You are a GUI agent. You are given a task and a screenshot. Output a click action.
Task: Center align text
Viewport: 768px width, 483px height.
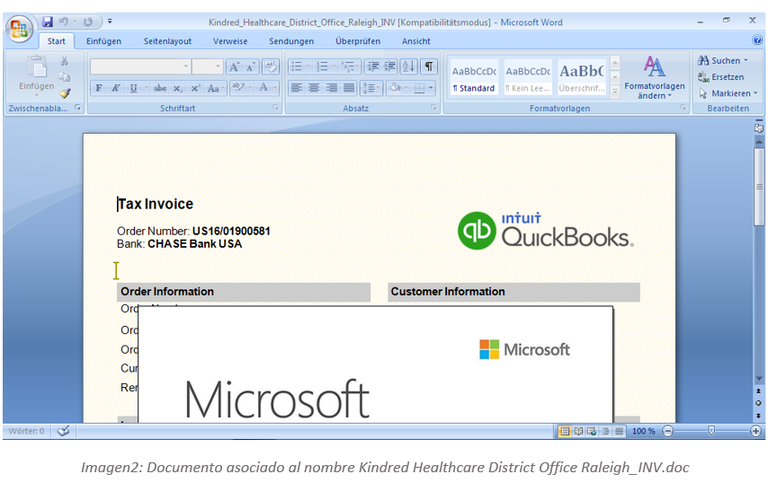pyautogui.click(x=314, y=88)
